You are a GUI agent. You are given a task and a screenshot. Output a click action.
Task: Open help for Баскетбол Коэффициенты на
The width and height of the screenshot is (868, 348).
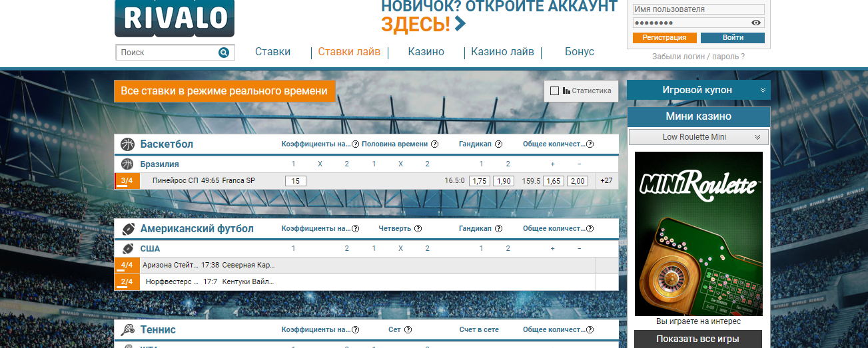(x=355, y=144)
